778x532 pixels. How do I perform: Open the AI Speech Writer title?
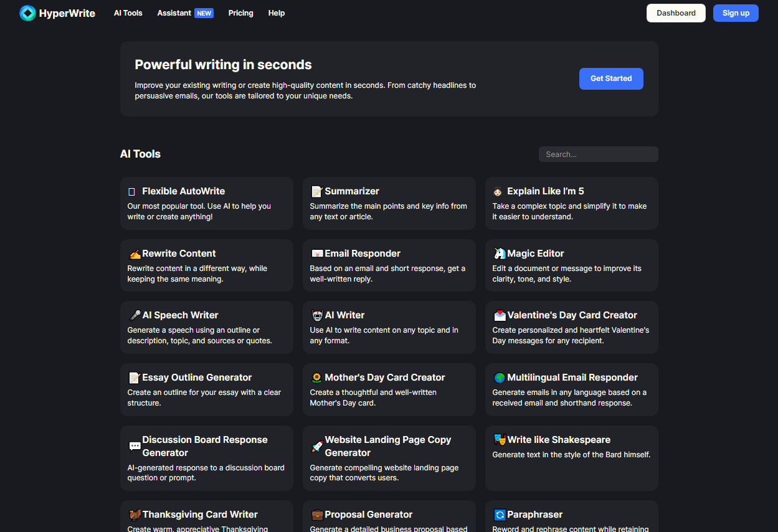pyautogui.click(x=180, y=315)
